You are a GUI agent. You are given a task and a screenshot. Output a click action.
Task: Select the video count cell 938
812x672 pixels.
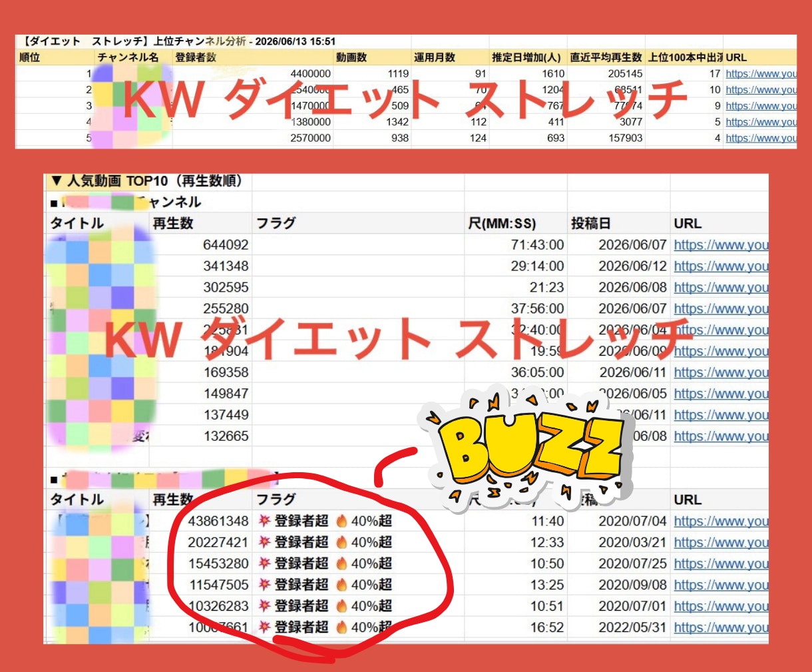click(400, 138)
